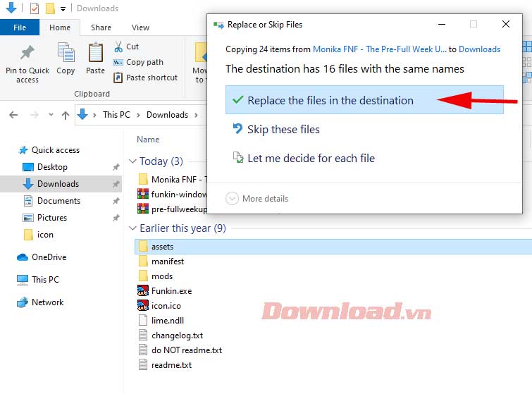532x394 pixels.
Task: Choose Replace the files in the destination
Action: [330, 100]
